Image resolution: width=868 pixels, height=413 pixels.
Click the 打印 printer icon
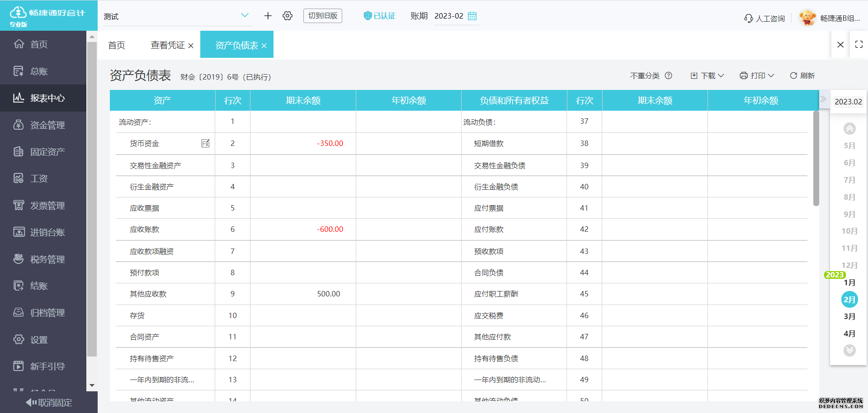point(744,75)
